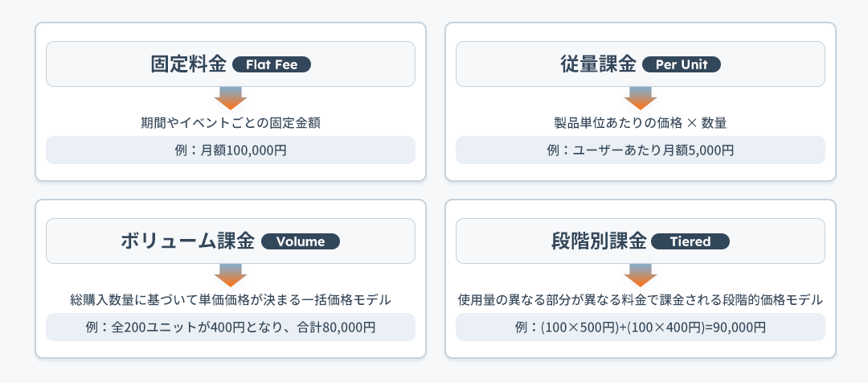This screenshot has height=383, width=868.
Task: Select the Per Unit badge
Action: click(x=682, y=64)
